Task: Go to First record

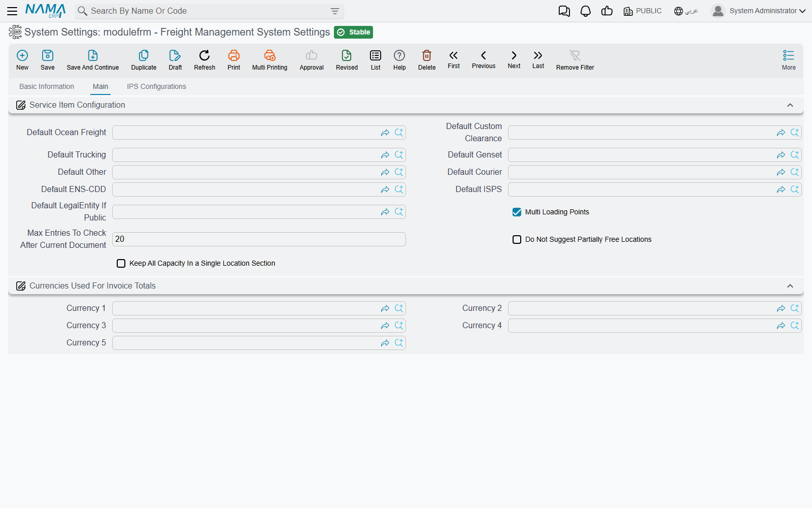Action: pos(454,59)
